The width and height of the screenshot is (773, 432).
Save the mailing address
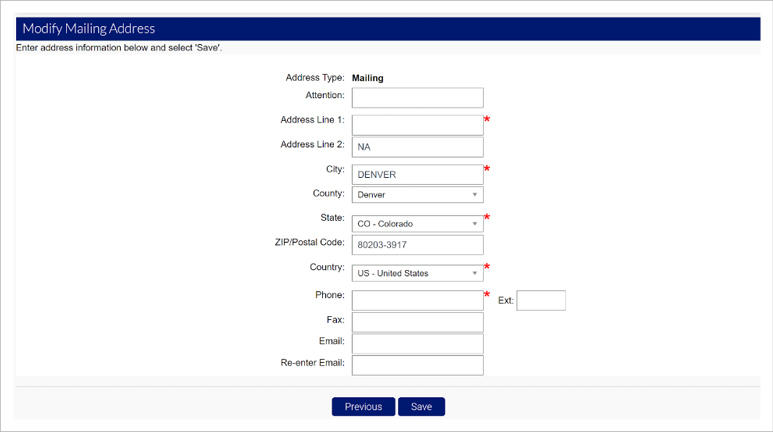[x=421, y=407]
